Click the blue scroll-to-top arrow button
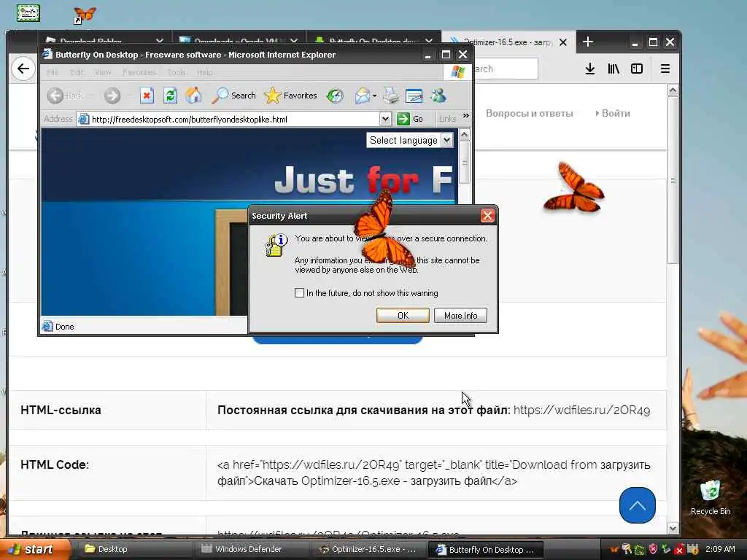This screenshot has height=560, width=747. point(638,505)
